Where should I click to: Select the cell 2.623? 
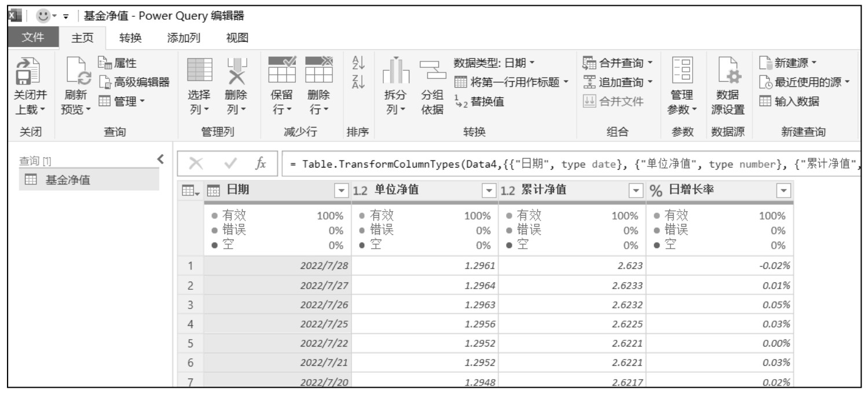[572, 267]
